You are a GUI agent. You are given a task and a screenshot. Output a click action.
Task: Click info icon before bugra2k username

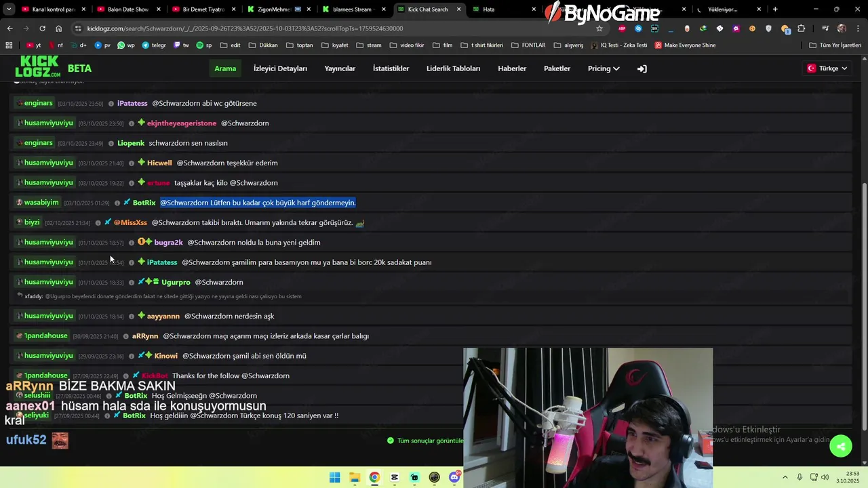[x=132, y=243]
